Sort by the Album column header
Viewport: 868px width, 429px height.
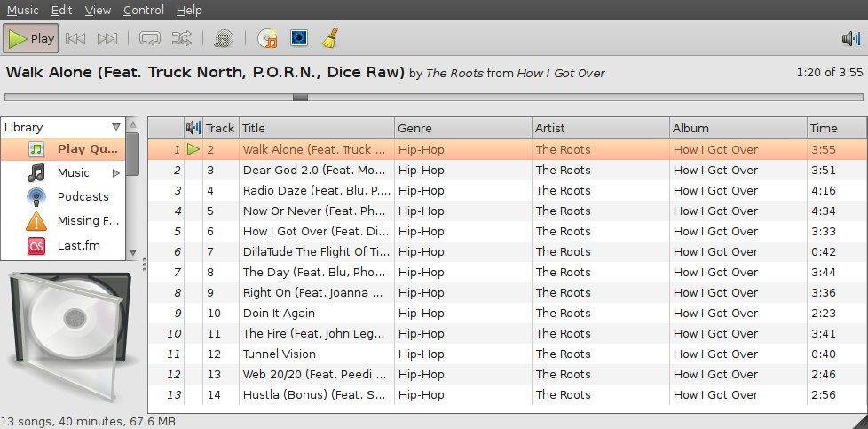(x=738, y=128)
